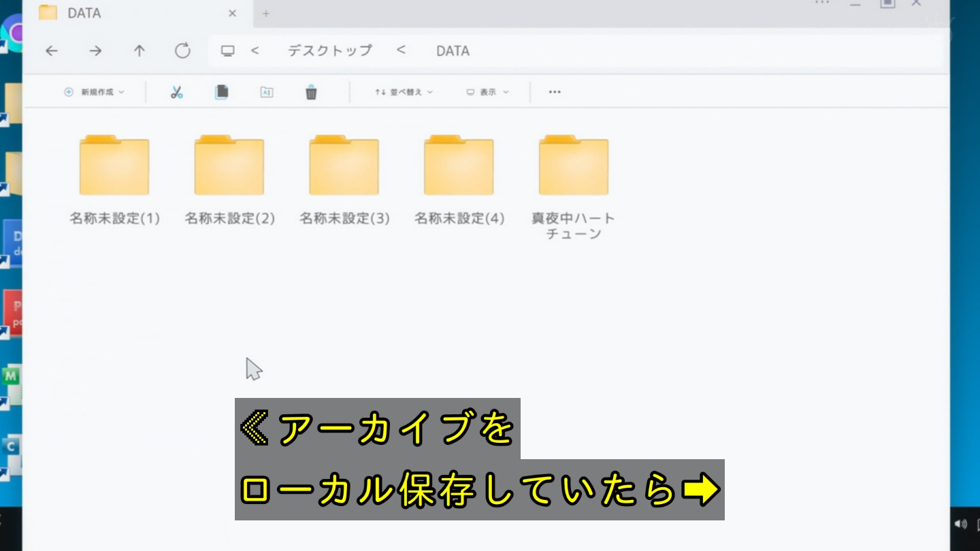980x551 pixels.
Task: Click the PC monitor icon in address bar
Action: coord(228,51)
